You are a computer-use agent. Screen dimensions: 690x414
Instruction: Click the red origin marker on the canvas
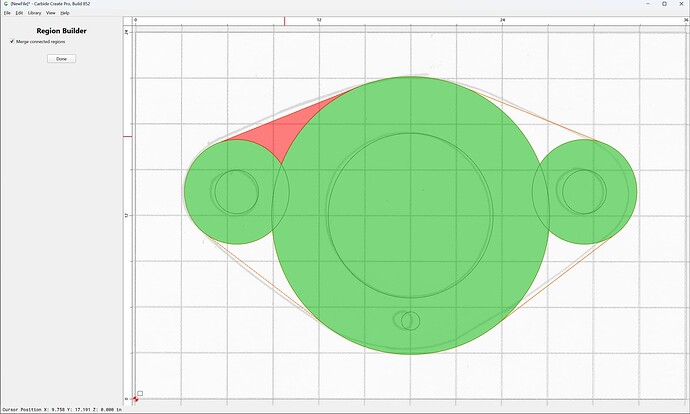(x=135, y=399)
